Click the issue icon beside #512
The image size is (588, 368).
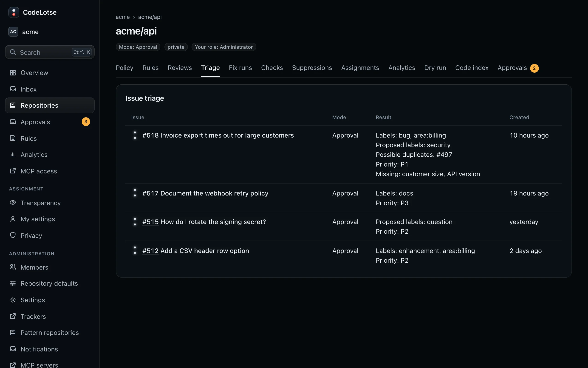[x=135, y=250]
